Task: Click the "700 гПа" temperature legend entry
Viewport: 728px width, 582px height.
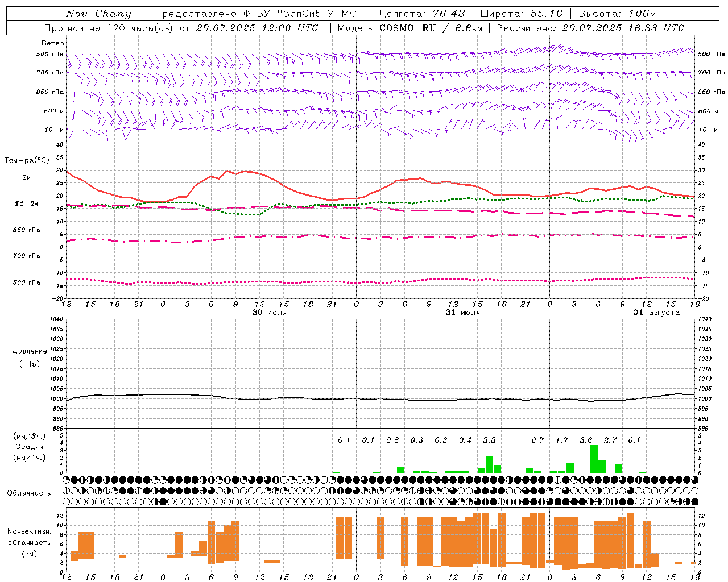Action: pyautogui.click(x=27, y=256)
